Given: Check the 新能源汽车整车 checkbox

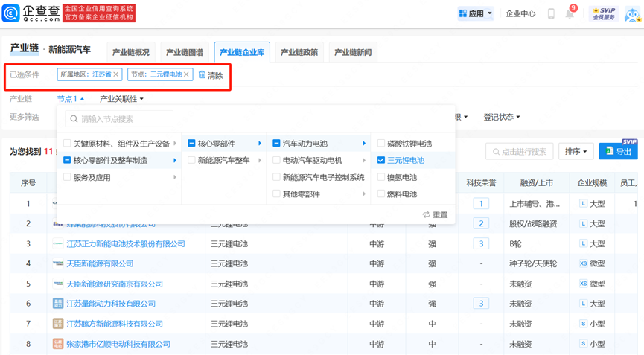Looking at the screenshot, I should 191,160.
